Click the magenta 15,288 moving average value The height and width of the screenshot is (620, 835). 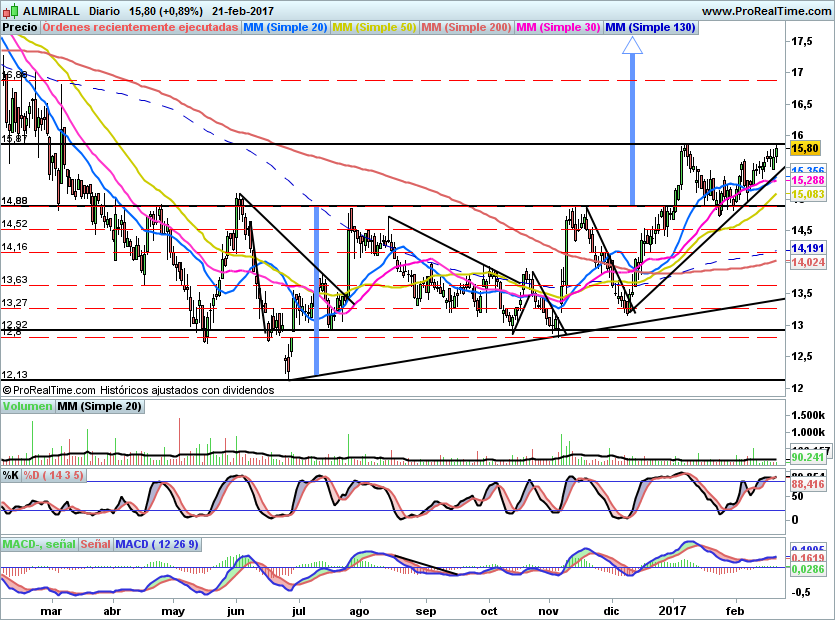coord(808,181)
